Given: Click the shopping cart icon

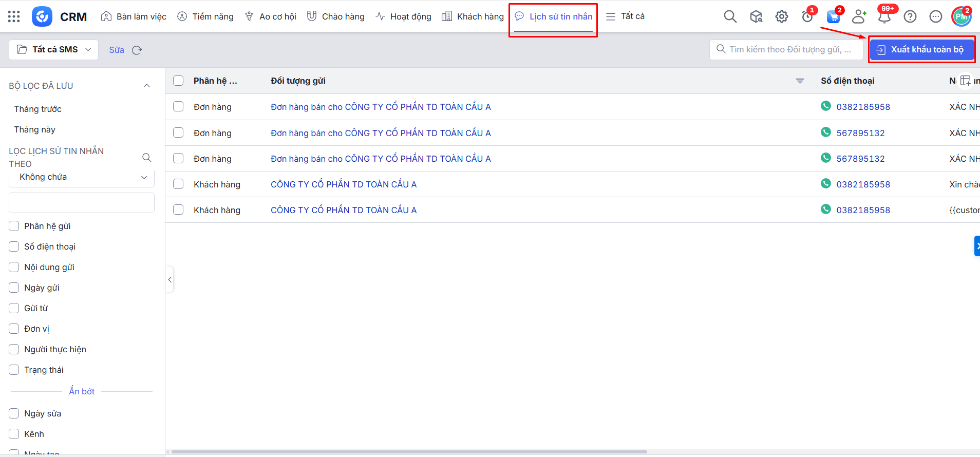Looking at the screenshot, I should [833, 17].
